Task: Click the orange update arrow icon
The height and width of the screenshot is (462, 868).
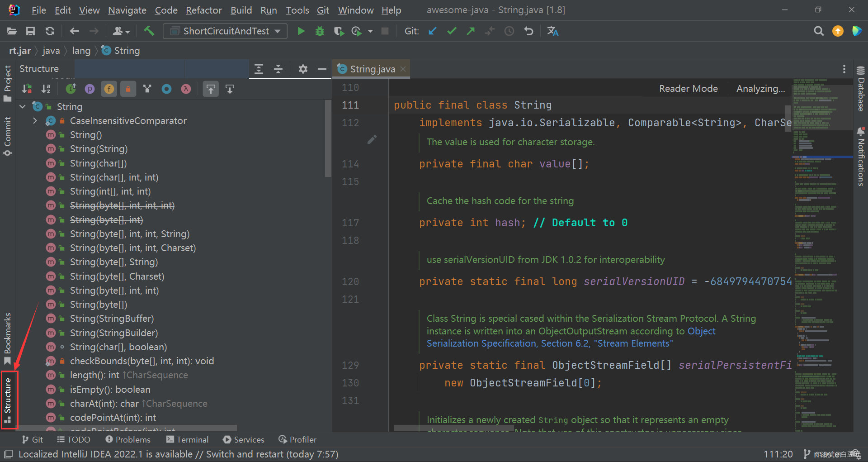Action: pyautogui.click(x=838, y=31)
